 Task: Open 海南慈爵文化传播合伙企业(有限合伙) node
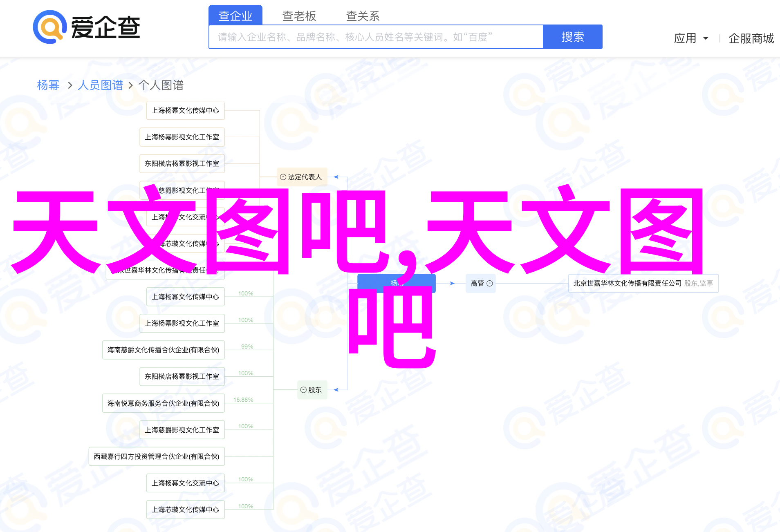tap(164, 350)
